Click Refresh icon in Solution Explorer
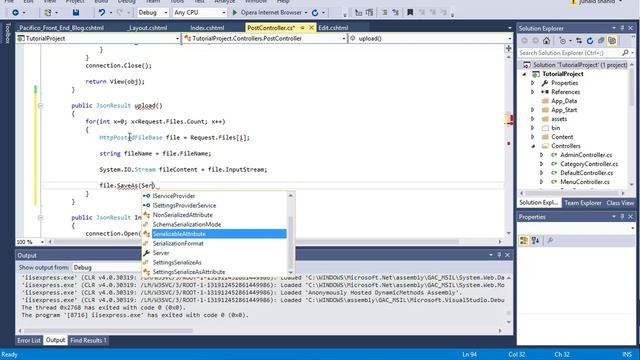 (590, 41)
